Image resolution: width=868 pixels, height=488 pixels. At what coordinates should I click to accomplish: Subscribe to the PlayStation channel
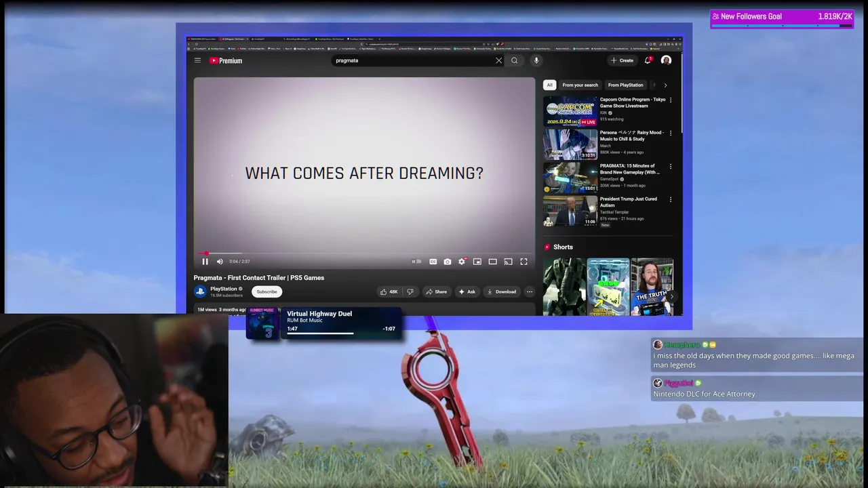point(267,291)
